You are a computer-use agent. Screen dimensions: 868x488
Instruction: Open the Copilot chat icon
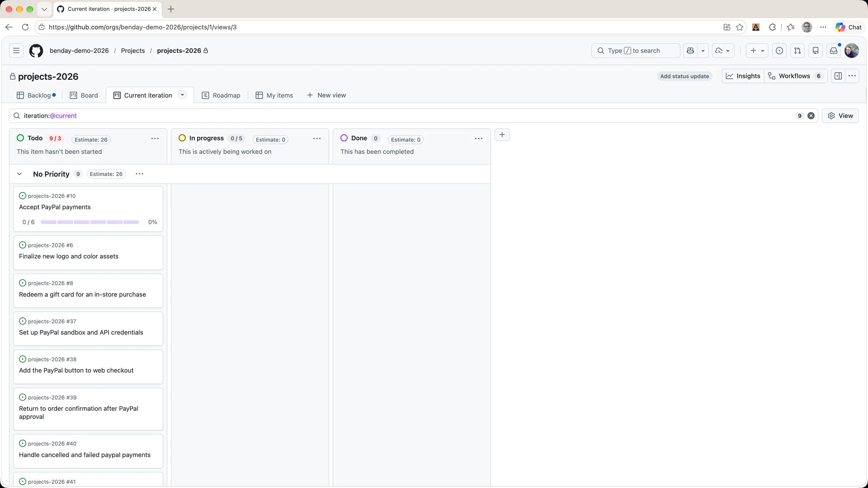click(690, 50)
